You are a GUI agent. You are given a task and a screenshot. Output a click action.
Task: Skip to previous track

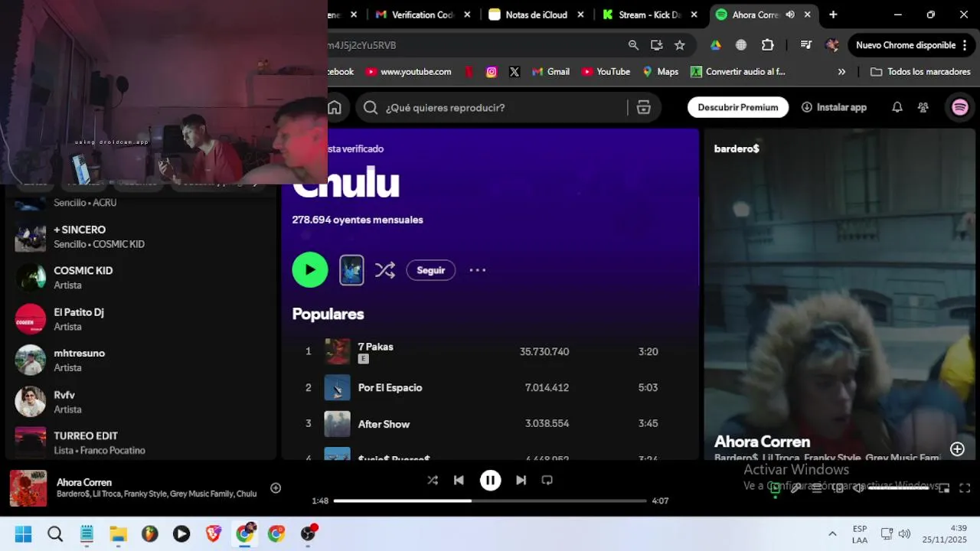coord(459,480)
